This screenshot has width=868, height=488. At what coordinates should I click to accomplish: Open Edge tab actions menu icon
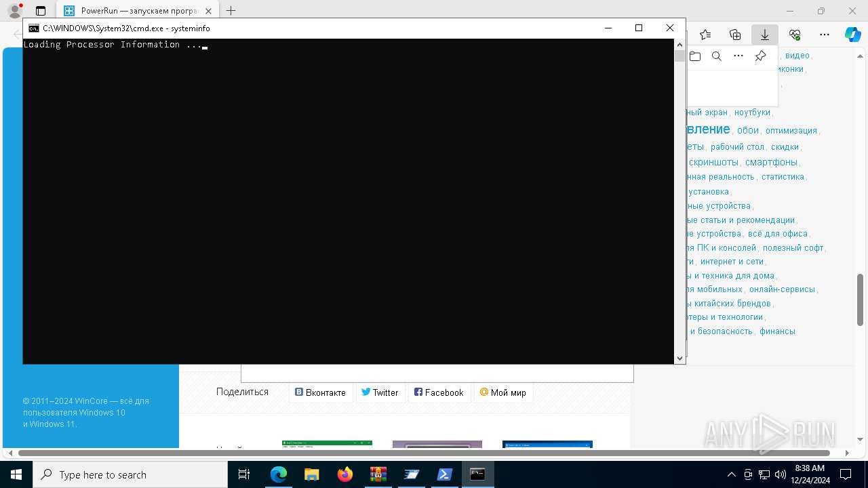click(41, 11)
